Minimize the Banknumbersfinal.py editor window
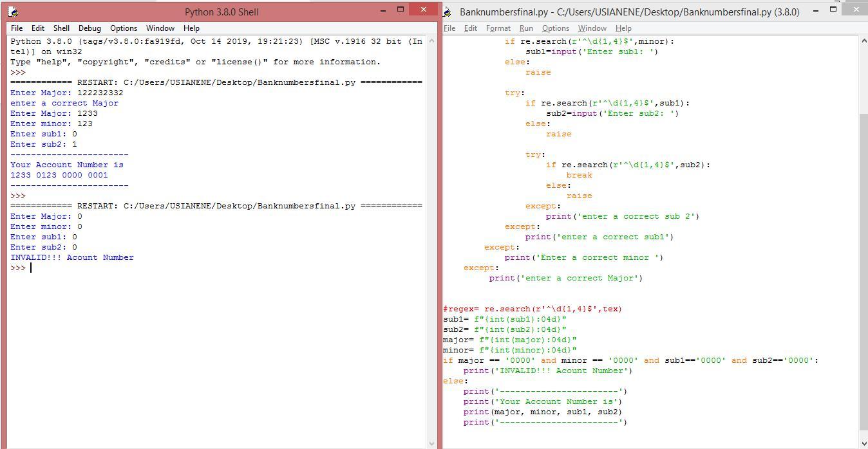This screenshot has height=449, width=868. (816, 10)
